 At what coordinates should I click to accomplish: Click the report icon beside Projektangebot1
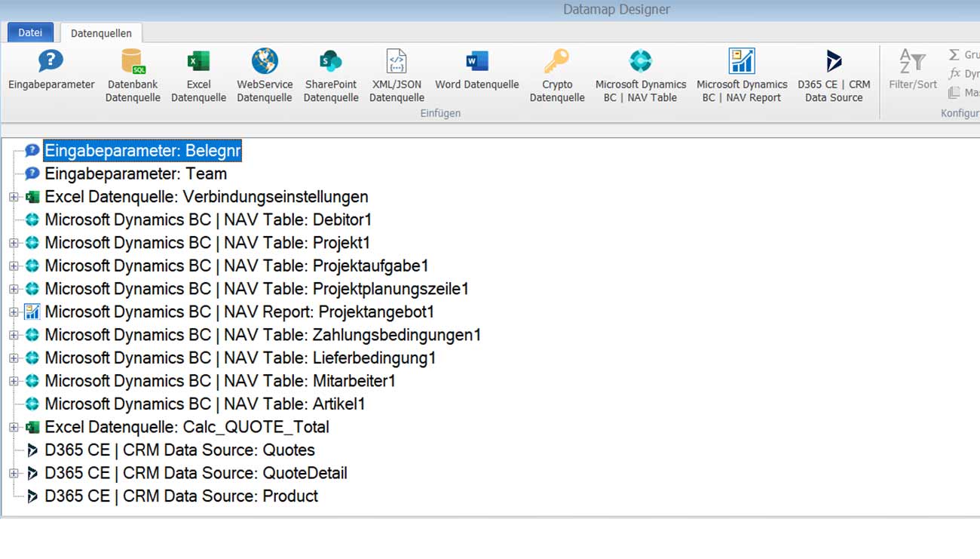(32, 312)
